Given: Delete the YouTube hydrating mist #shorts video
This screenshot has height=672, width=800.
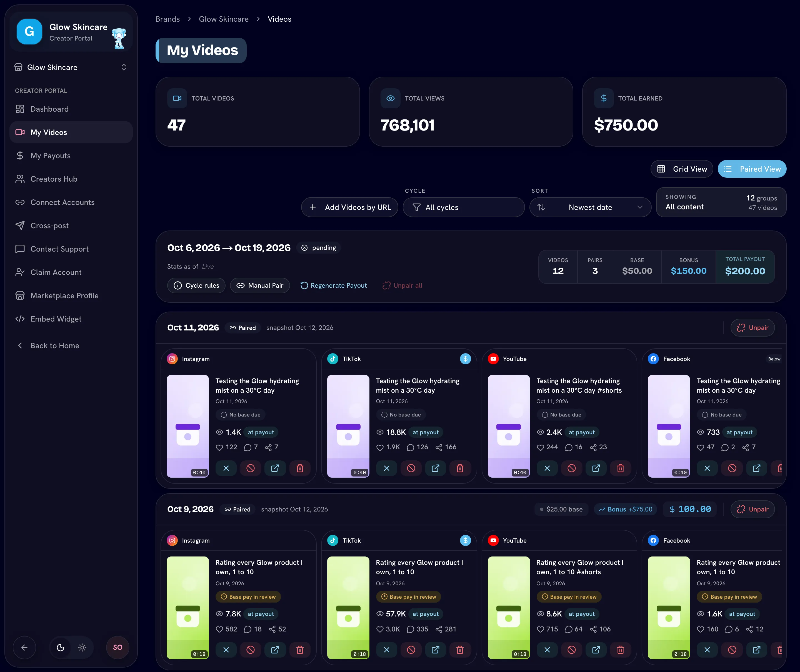Looking at the screenshot, I should point(621,468).
